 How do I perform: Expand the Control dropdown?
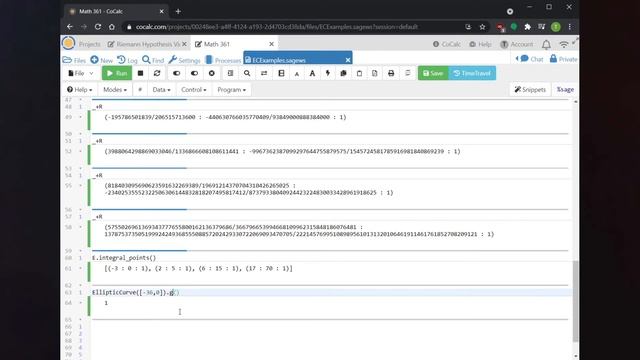click(194, 90)
